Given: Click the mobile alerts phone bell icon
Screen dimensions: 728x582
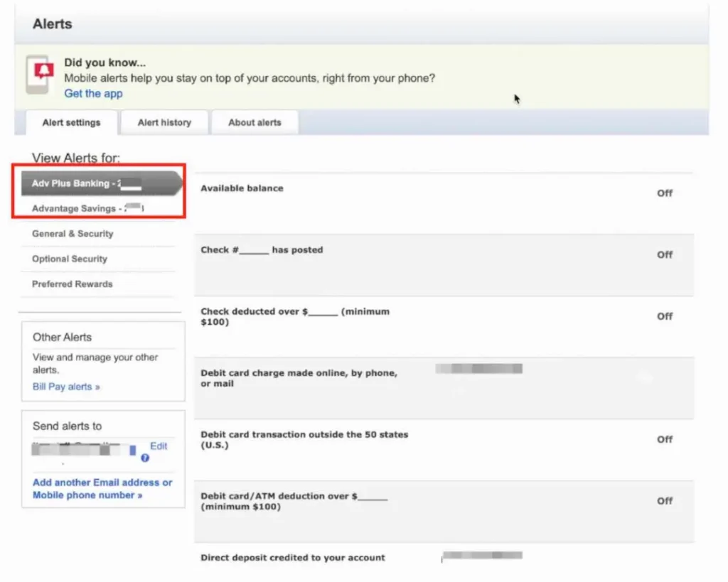Looking at the screenshot, I should coord(41,74).
